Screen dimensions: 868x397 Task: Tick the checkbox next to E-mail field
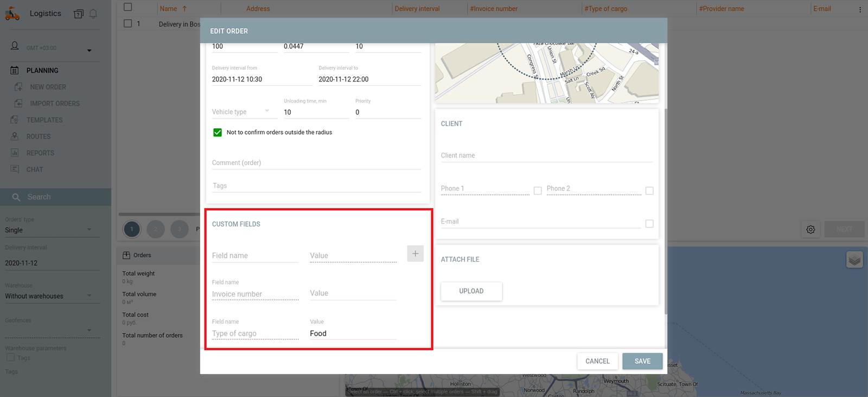649,224
